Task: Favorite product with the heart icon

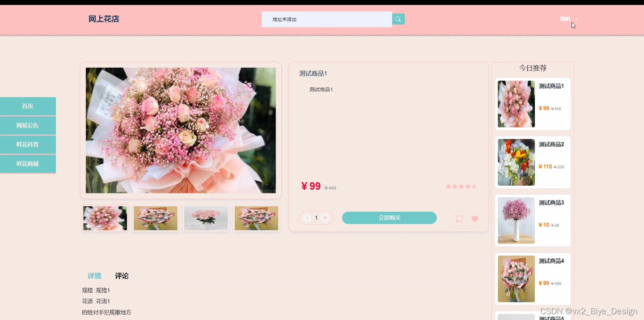Action: pyautogui.click(x=475, y=219)
